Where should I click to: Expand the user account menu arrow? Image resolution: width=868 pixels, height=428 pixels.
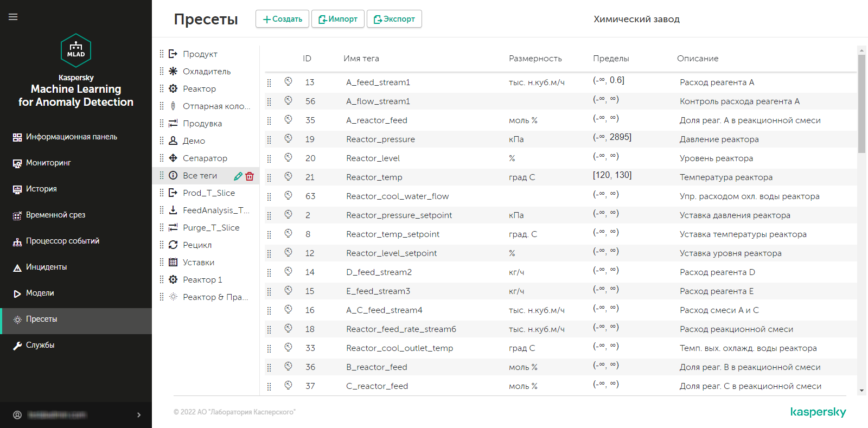[139, 415]
